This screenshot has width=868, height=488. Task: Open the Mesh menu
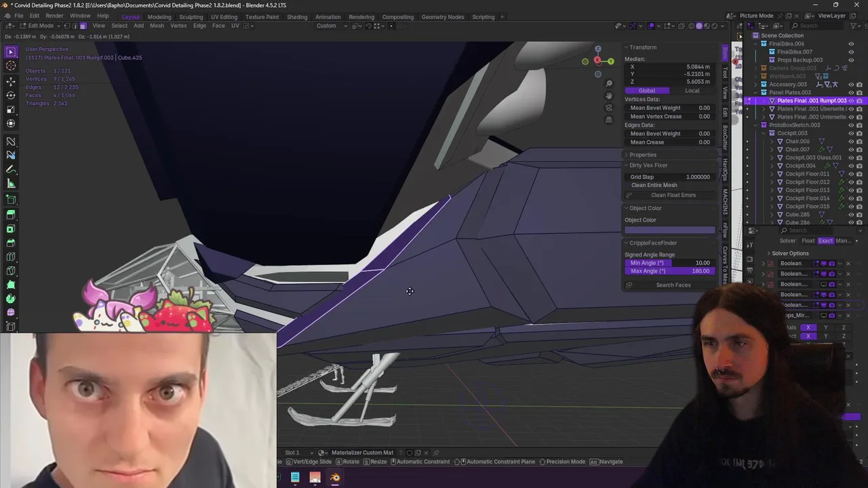pyautogui.click(x=157, y=26)
